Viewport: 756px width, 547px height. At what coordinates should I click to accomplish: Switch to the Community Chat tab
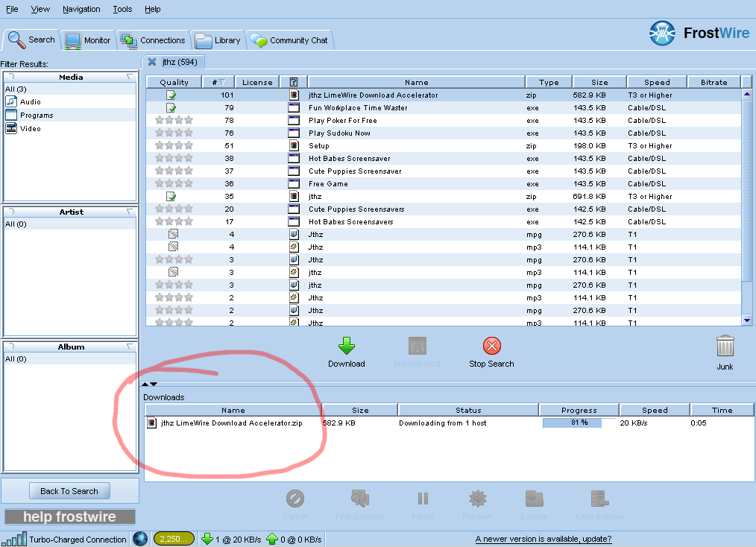tap(289, 40)
